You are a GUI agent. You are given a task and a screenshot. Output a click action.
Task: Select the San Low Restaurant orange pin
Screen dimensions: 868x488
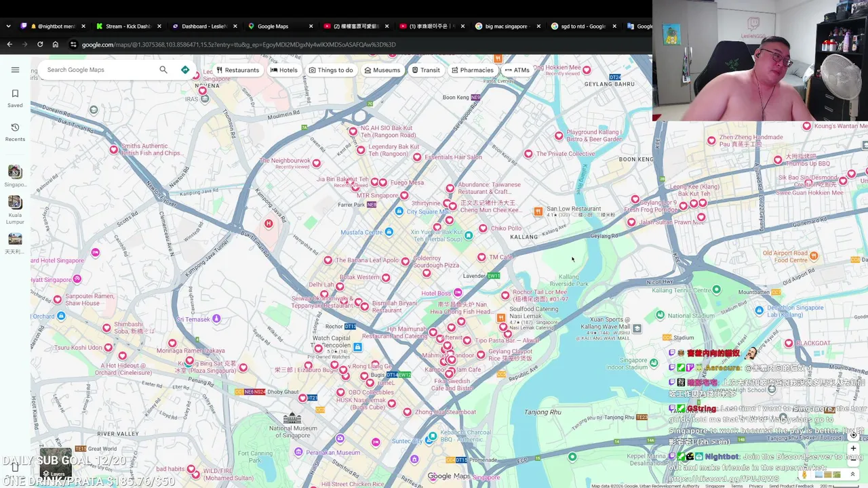pos(538,212)
